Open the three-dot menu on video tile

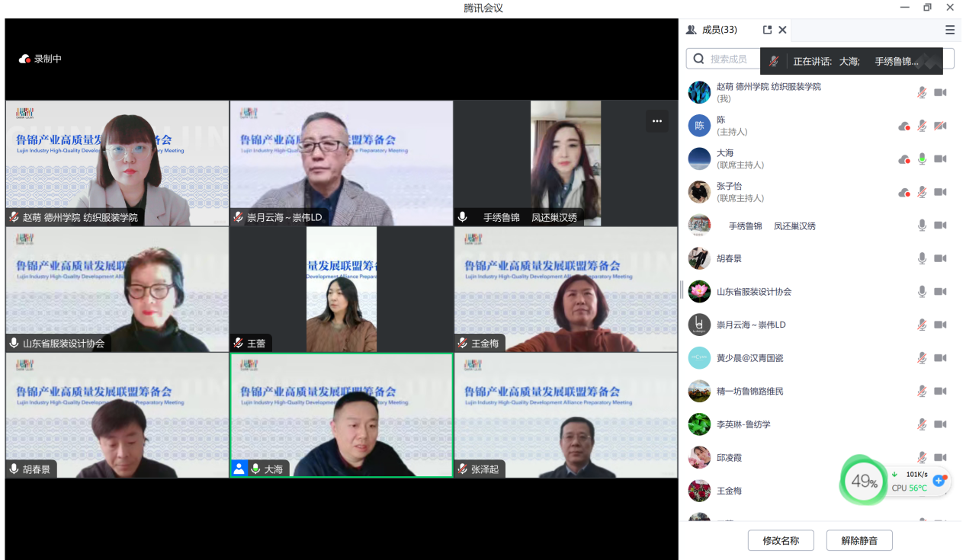(x=656, y=121)
